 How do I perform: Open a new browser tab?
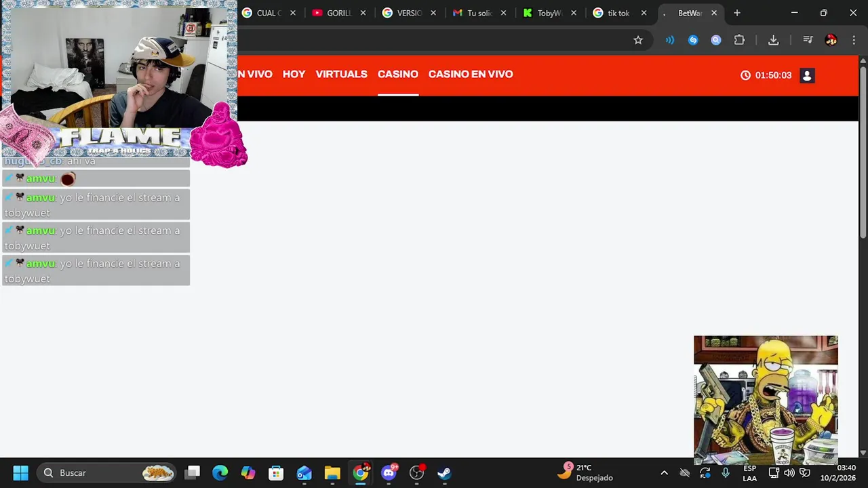point(737,13)
